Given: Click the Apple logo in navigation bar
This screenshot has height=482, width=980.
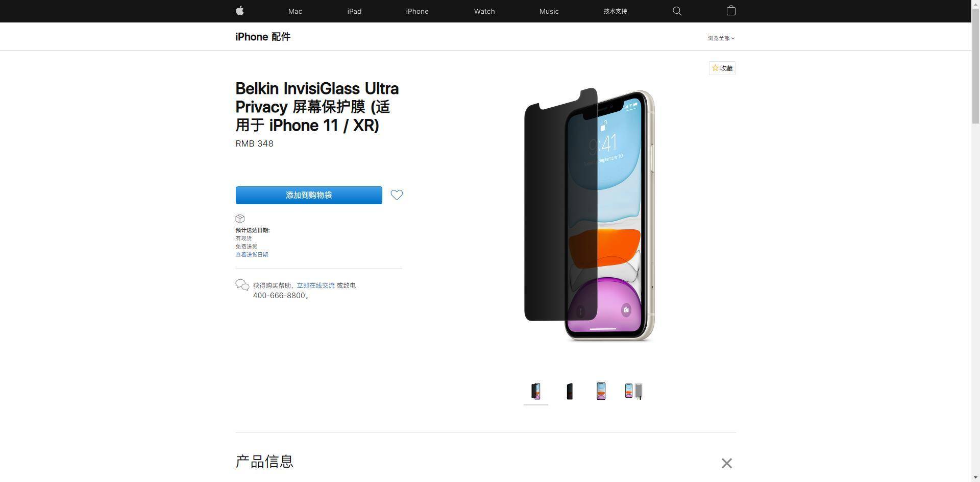Looking at the screenshot, I should pyautogui.click(x=240, y=11).
